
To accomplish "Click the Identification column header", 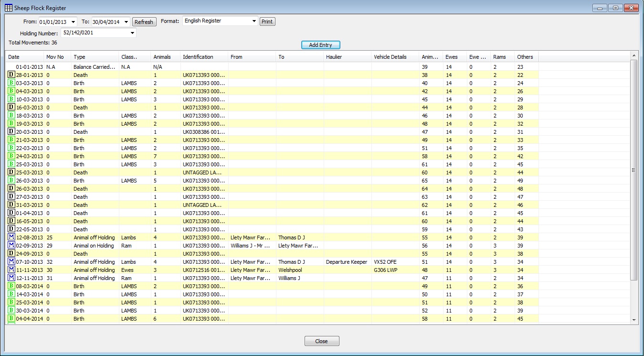I will click(x=204, y=57).
